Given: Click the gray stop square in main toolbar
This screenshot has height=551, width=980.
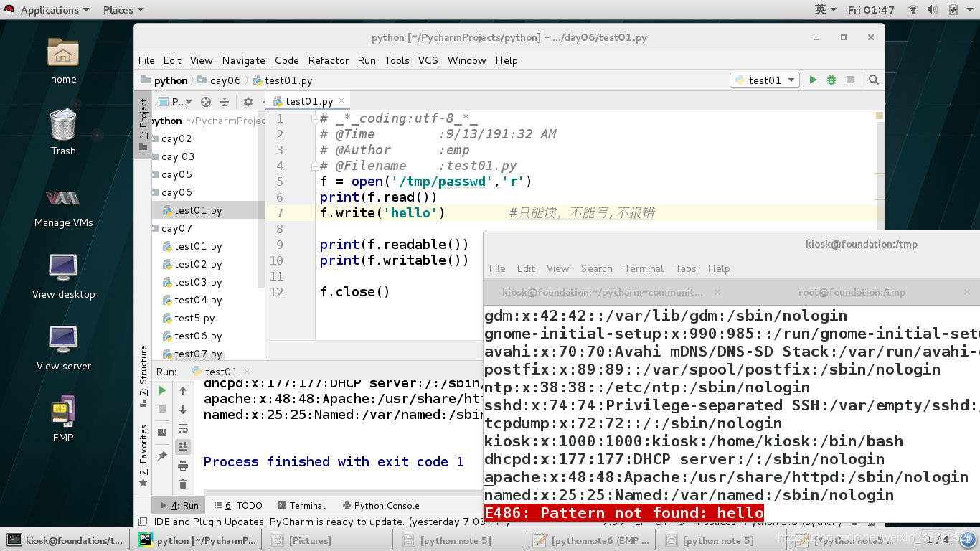Looking at the screenshot, I should [x=850, y=80].
